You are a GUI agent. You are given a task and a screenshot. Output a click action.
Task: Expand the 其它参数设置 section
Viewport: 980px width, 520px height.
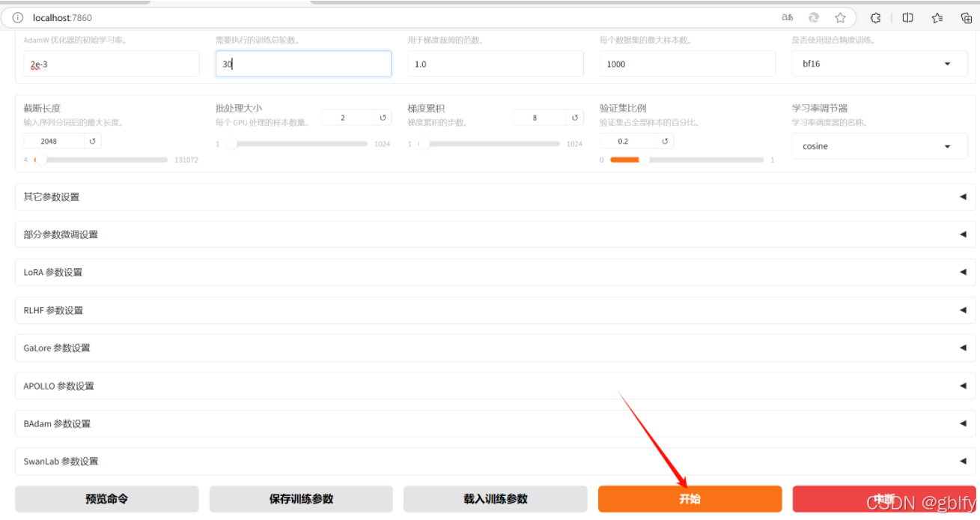(496, 197)
